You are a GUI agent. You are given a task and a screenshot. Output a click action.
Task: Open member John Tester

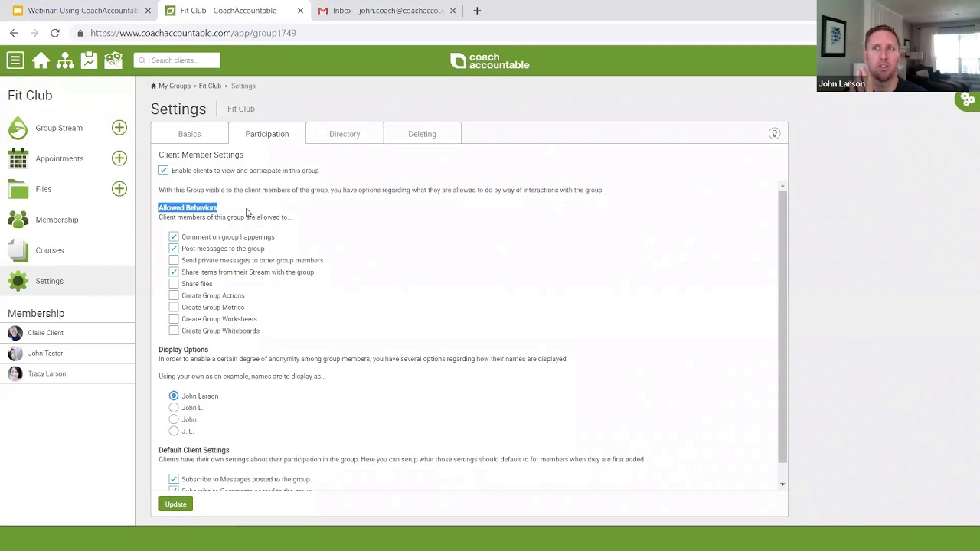pyautogui.click(x=45, y=354)
